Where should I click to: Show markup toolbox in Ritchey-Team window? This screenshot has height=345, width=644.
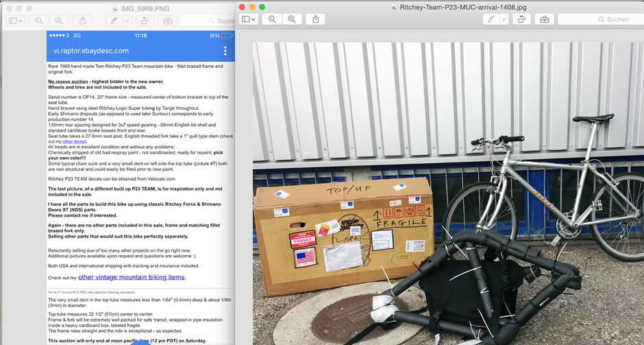click(544, 19)
